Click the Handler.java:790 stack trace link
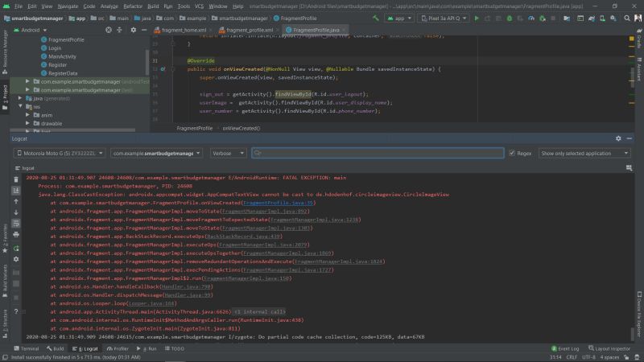 pyautogui.click(x=186, y=286)
